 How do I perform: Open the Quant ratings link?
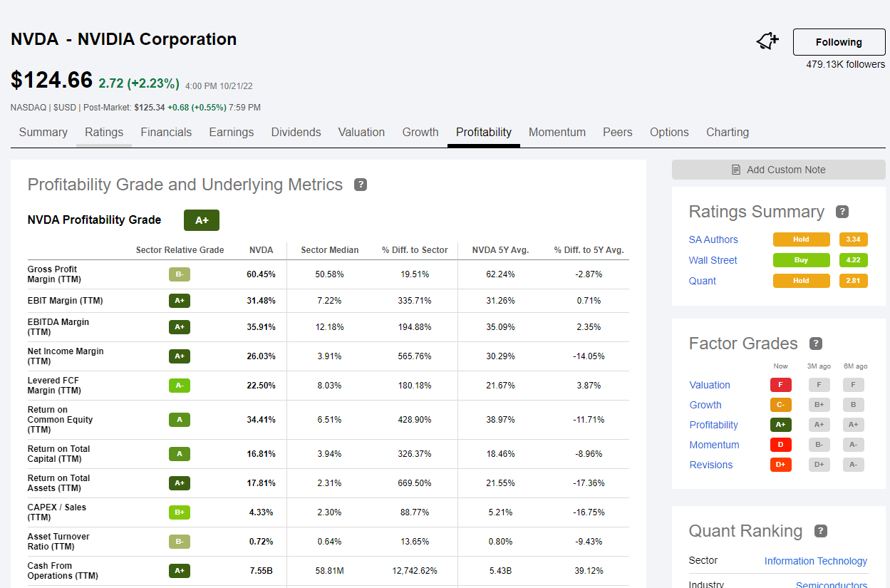[703, 281]
